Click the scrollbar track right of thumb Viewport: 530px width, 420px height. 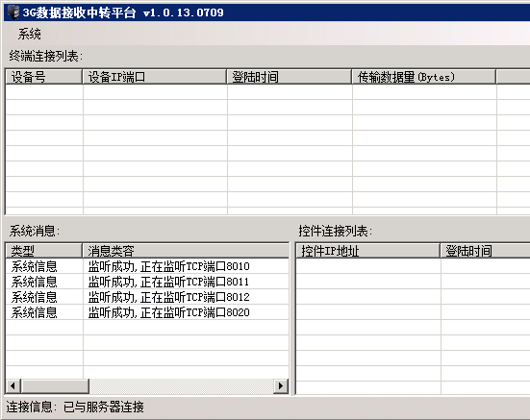pos(182,385)
